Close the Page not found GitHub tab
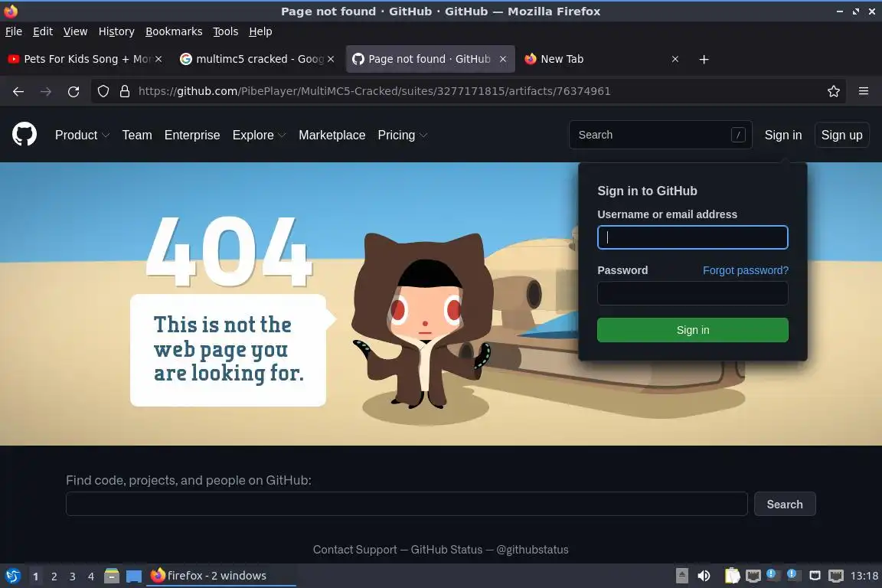Image resolution: width=882 pixels, height=588 pixels. 503,59
